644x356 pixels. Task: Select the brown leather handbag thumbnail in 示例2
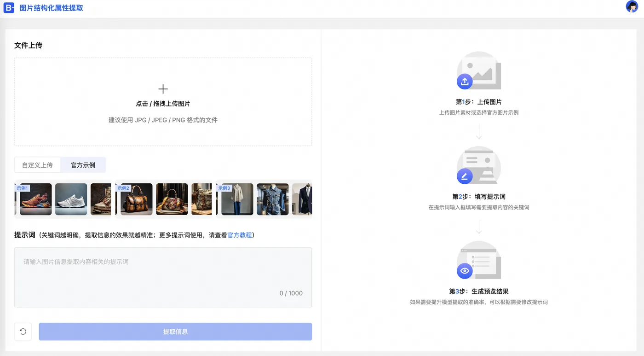click(x=136, y=199)
